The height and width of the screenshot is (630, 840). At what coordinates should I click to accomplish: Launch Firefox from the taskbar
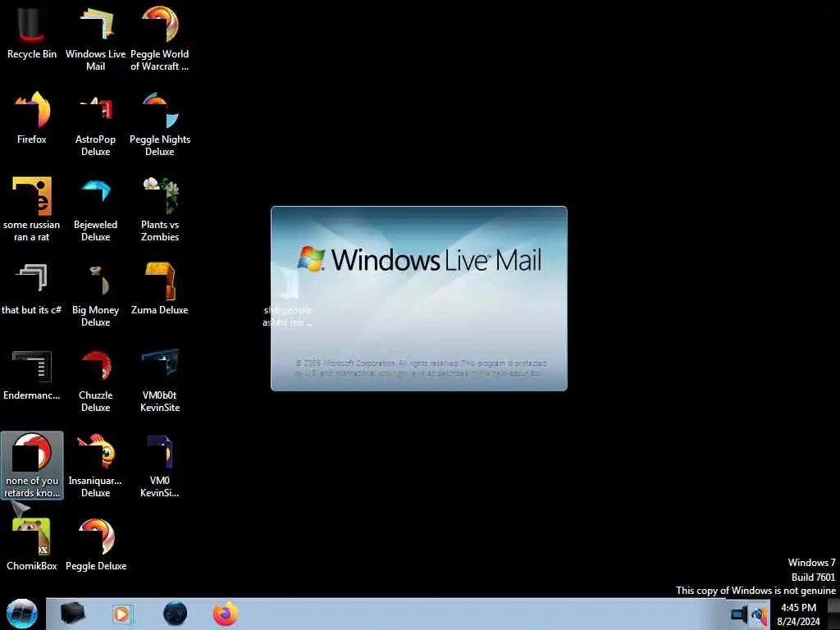[x=226, y=614]
